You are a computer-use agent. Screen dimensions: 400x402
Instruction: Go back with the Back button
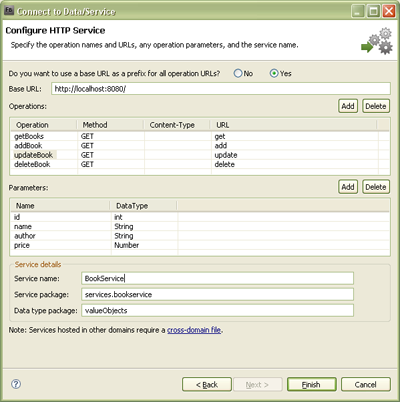pos(207,385)
